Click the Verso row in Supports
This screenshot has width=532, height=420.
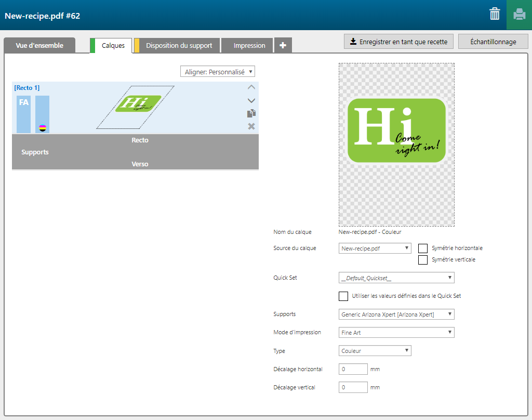pyautogui.click(x=140, y=164)
